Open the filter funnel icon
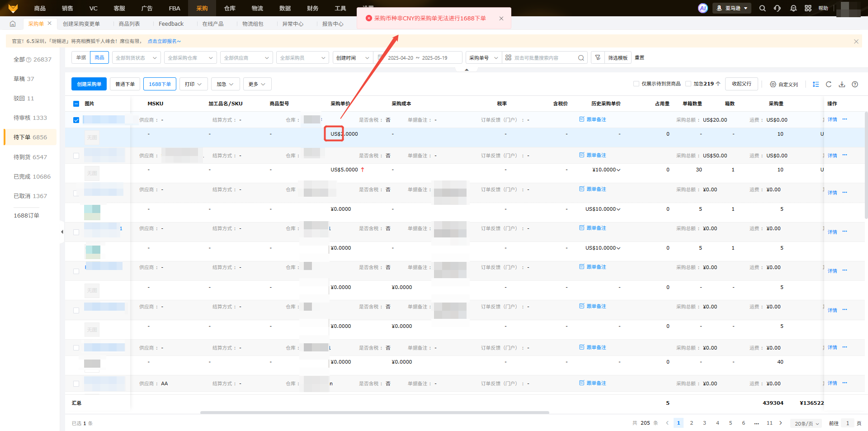Viewport: 868px width, 431px height. [x=598, y=57]
